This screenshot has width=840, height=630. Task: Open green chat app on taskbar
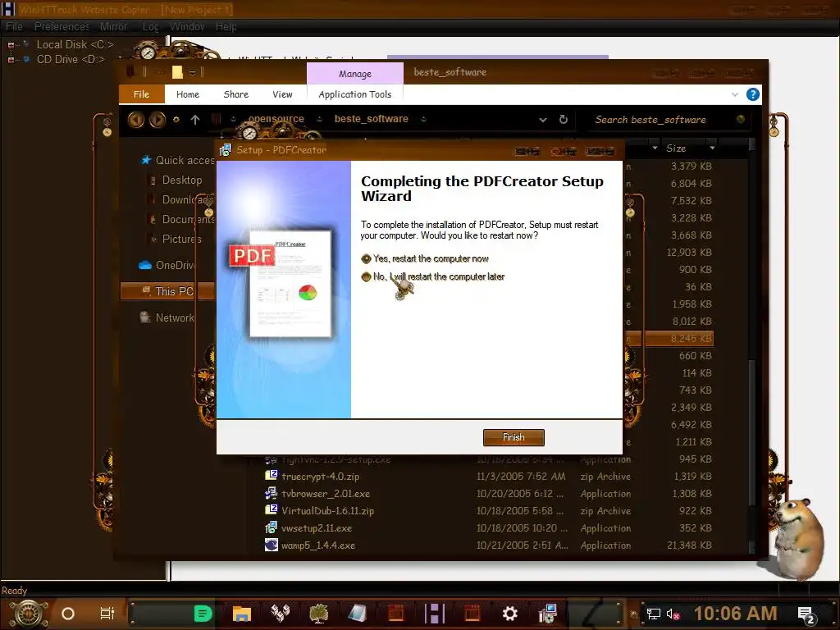203,614
